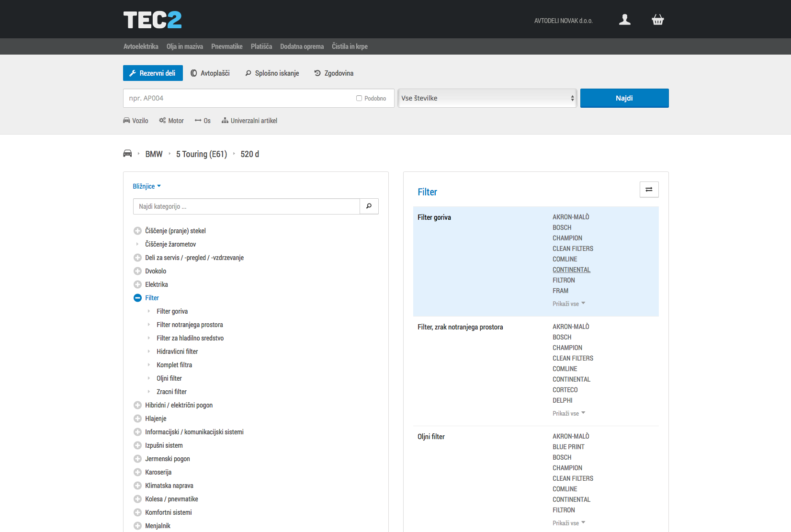Expand the Dvokolo category plus icon
Image resolution: width=791 pixels, height=532 pixels.
pyautogui.click(x=137, y=271)
